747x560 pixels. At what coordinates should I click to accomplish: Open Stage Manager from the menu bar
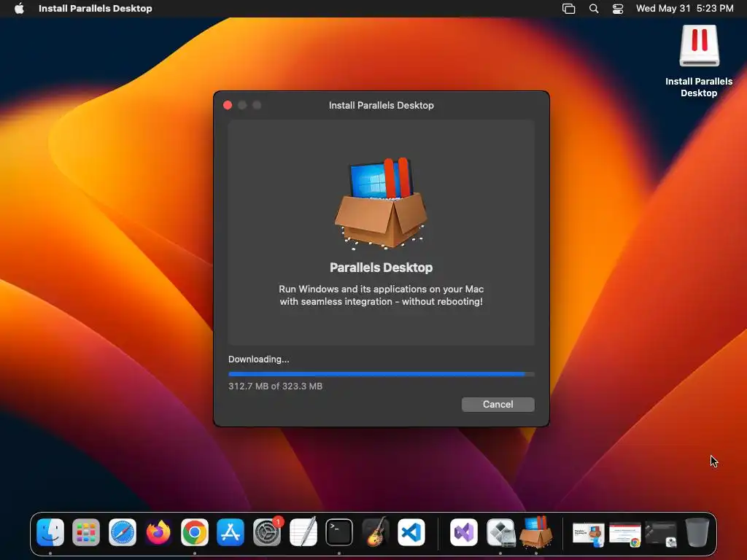(x=569, y=9)
